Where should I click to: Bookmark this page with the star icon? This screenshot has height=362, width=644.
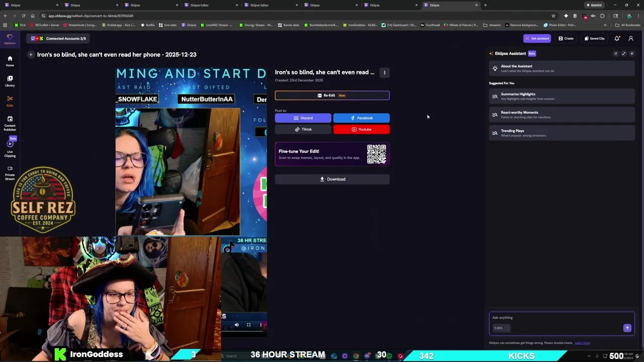(553, 16)
